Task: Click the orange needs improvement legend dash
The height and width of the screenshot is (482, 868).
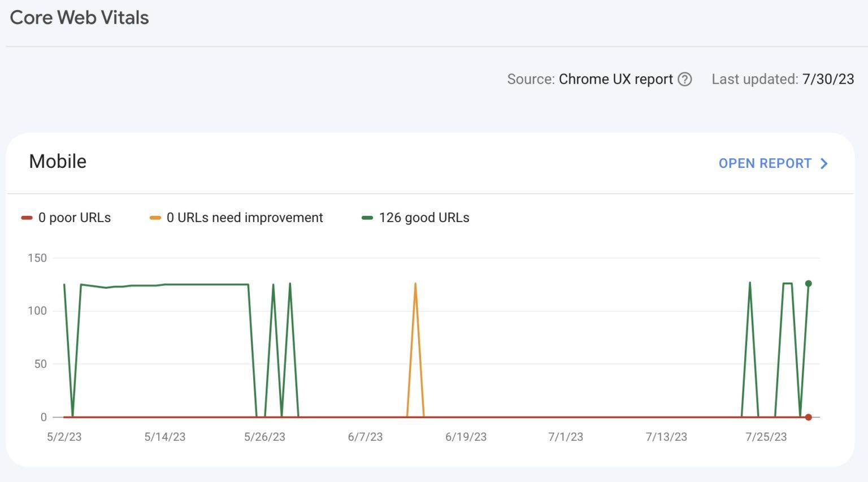Action: click(x=155, y=218)
